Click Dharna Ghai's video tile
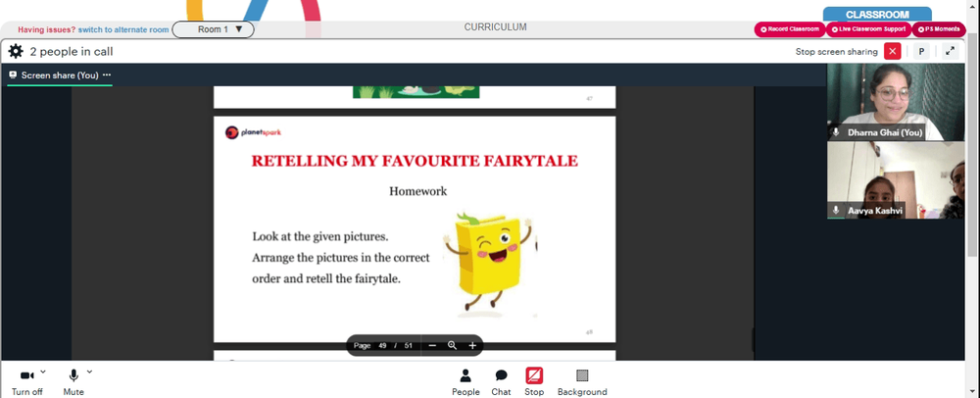 [x=896, y=102]
